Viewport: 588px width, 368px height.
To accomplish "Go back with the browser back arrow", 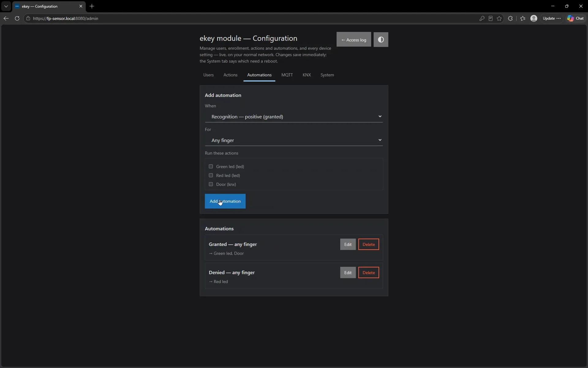I will coord(6,18).
